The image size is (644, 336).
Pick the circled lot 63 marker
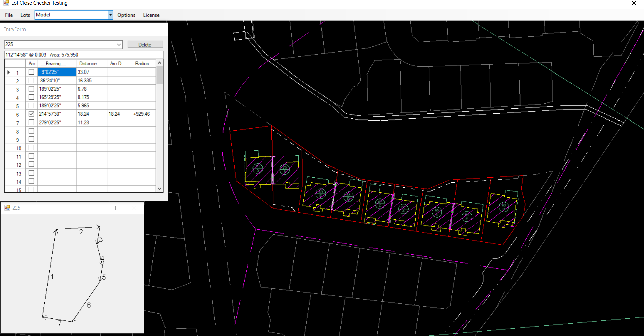pyautogui.click(x=504, y=207)
